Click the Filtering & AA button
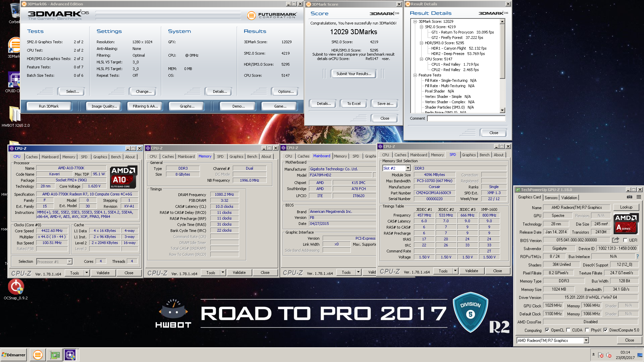The width and height of the screenshot is (644, 362). coord(145,106)
